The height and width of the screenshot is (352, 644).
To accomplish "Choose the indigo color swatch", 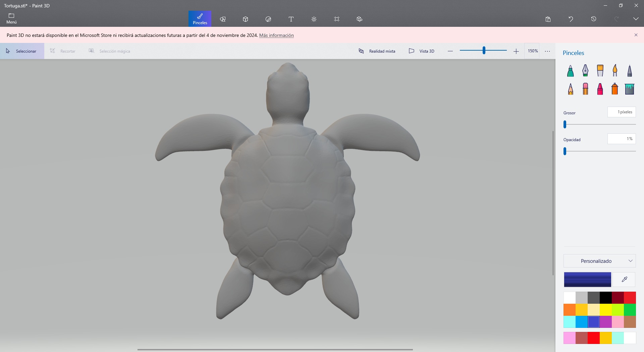I will coord(594,322).
